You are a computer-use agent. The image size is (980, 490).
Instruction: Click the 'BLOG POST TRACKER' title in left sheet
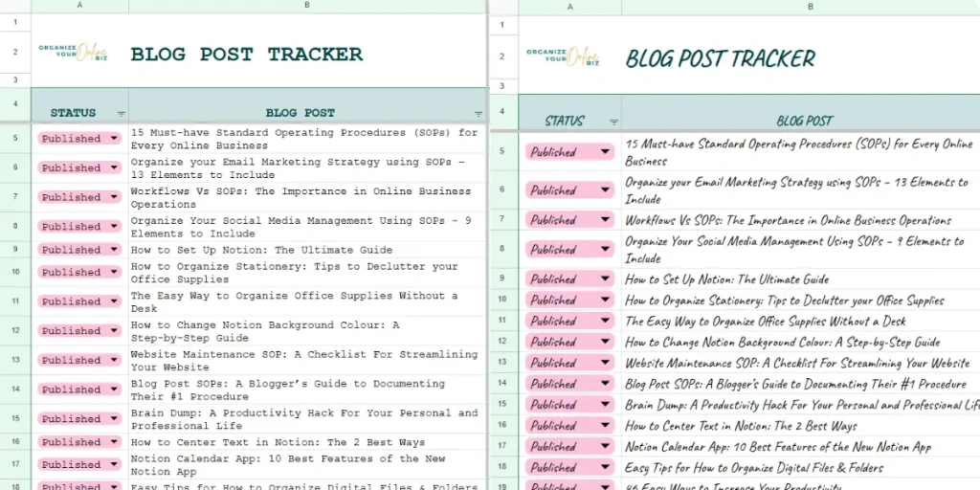246,54
